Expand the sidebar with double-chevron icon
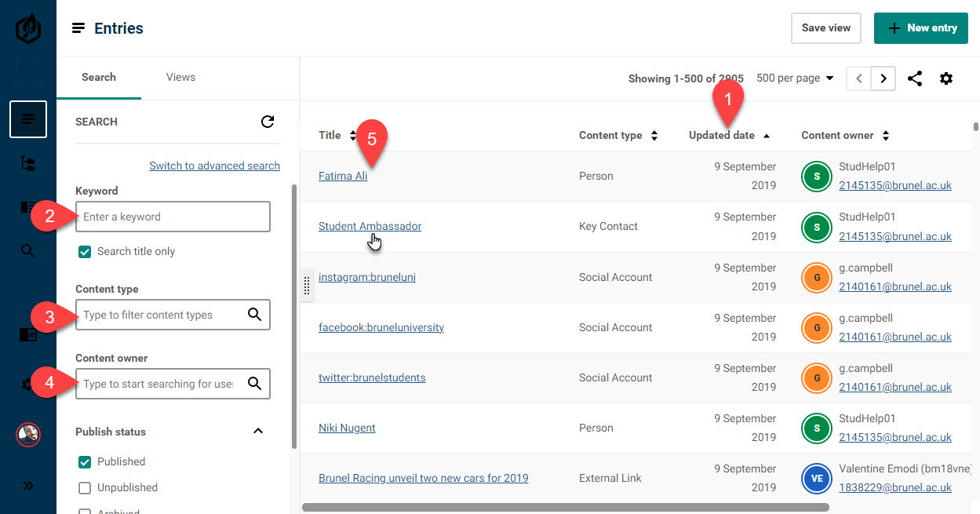 [28, 485]
